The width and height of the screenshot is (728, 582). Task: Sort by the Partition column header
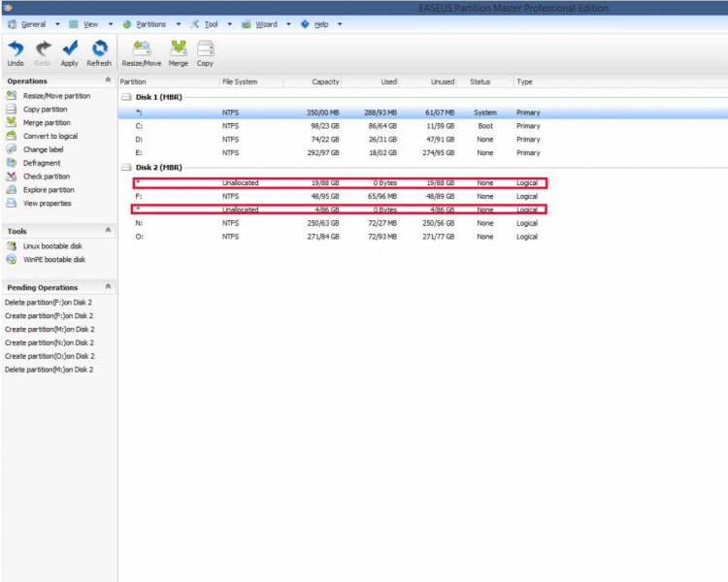[169, 81]
